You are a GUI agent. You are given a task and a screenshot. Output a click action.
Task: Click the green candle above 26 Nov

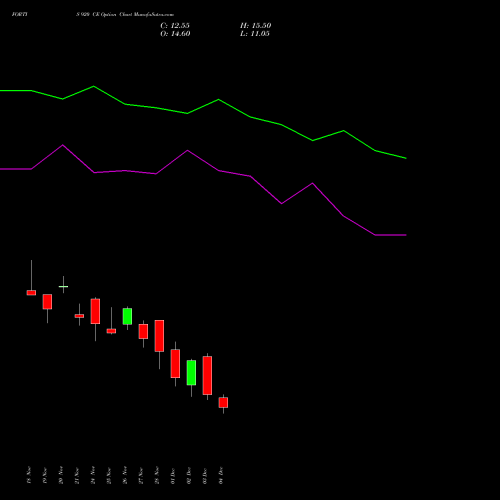127,316
